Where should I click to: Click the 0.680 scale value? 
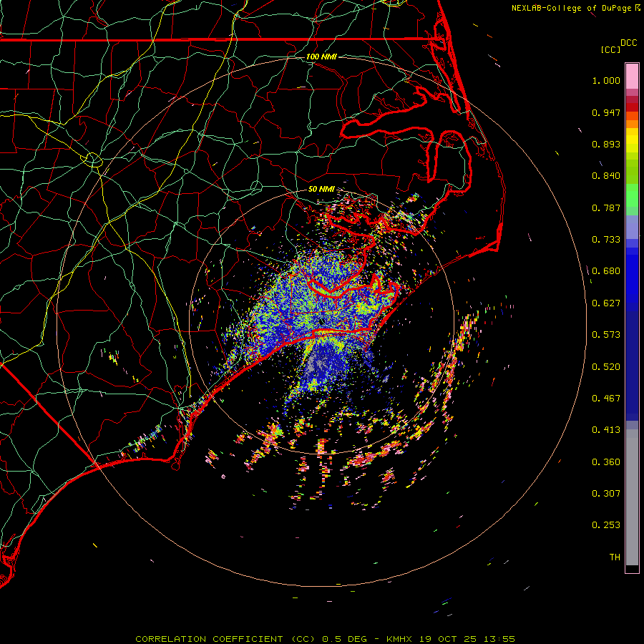[606, 271]
